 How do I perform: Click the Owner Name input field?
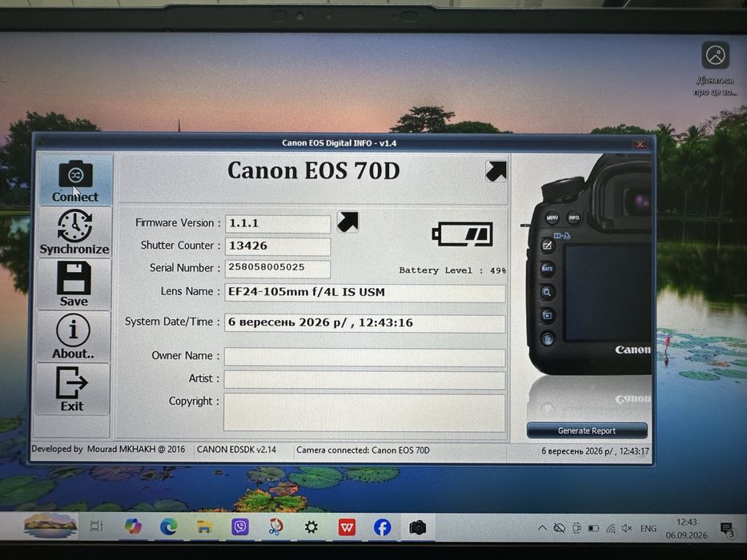click(365, 357)
